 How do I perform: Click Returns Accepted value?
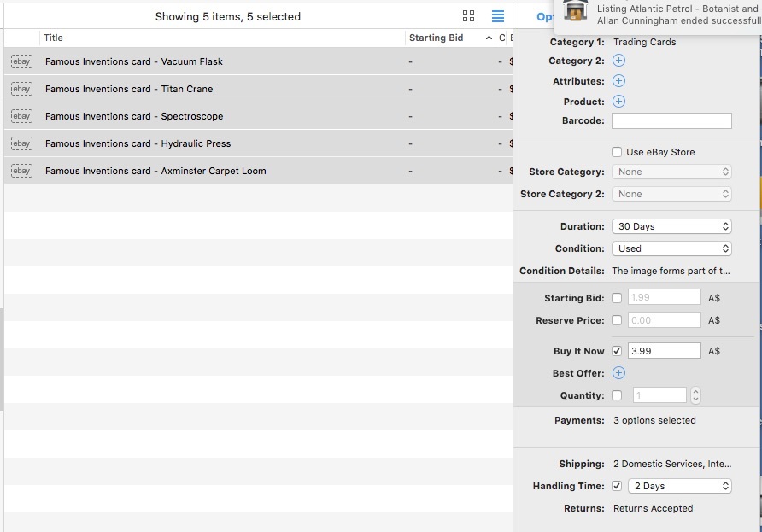click(654, 508)
